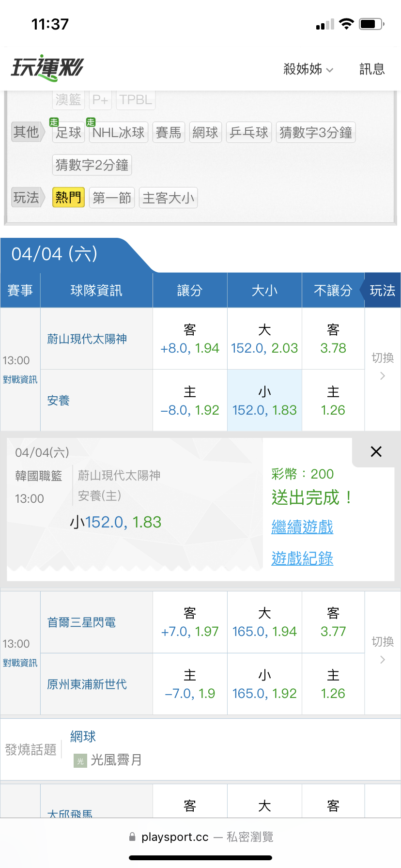
Task: Expand 切換 for the 首爾三星閃電 game
Action: 382,650
